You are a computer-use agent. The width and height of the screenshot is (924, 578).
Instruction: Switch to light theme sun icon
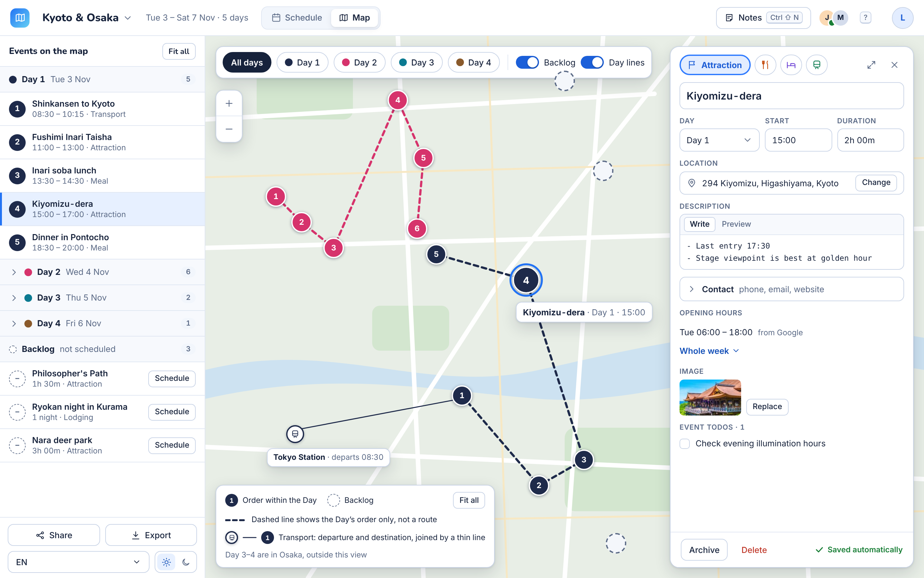pos(167,562)
